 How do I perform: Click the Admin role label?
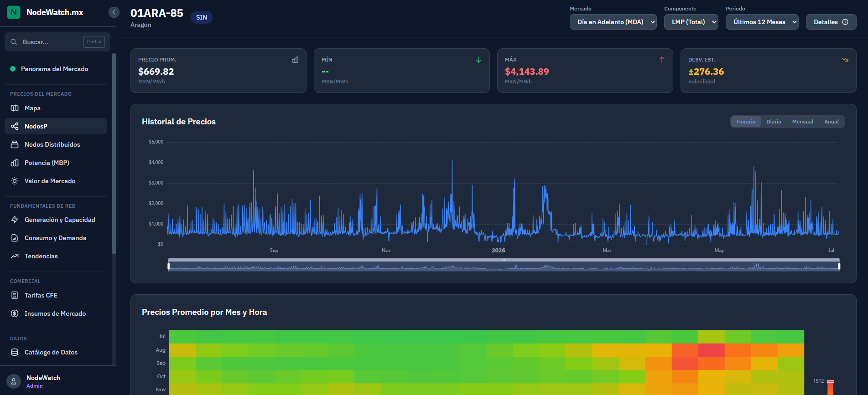(x=35, y=386)
